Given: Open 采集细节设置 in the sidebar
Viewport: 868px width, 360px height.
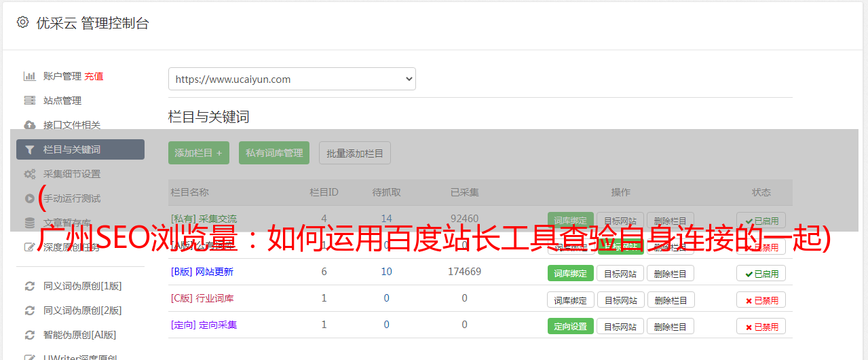Looking at the screenshot, I should pyautogui.click(x=72, y=174).
